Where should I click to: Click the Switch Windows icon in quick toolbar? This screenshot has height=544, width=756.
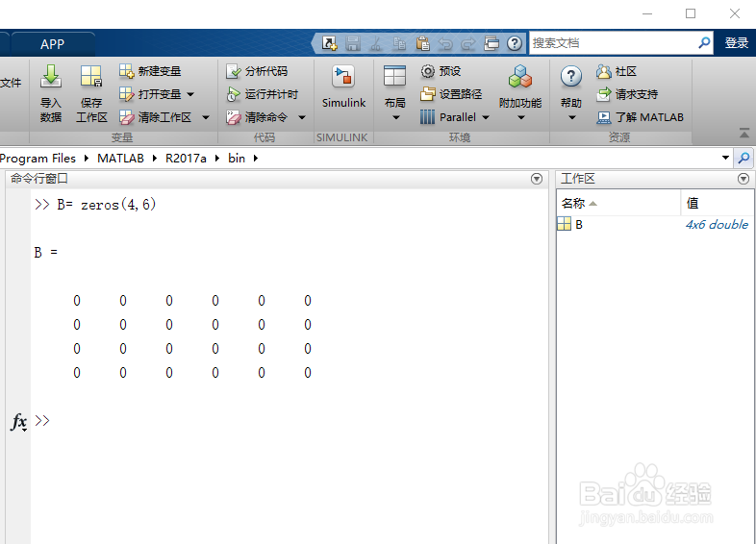click(x=491, y=43)
